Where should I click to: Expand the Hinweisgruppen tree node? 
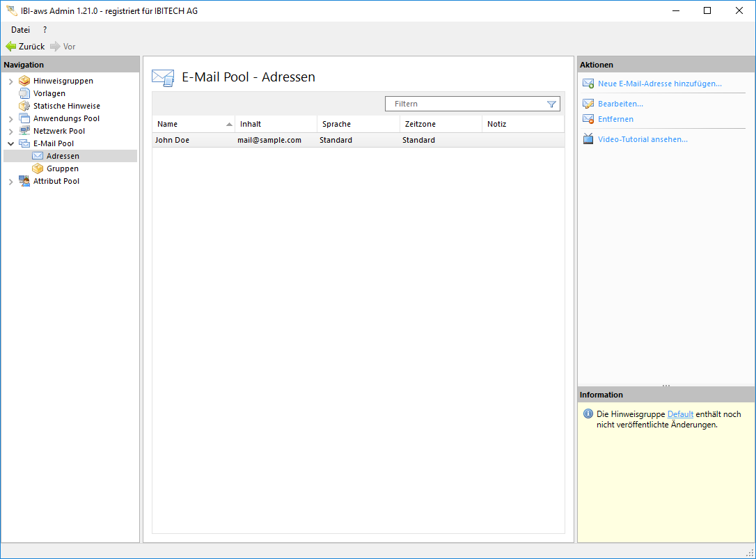click(10, 81)
